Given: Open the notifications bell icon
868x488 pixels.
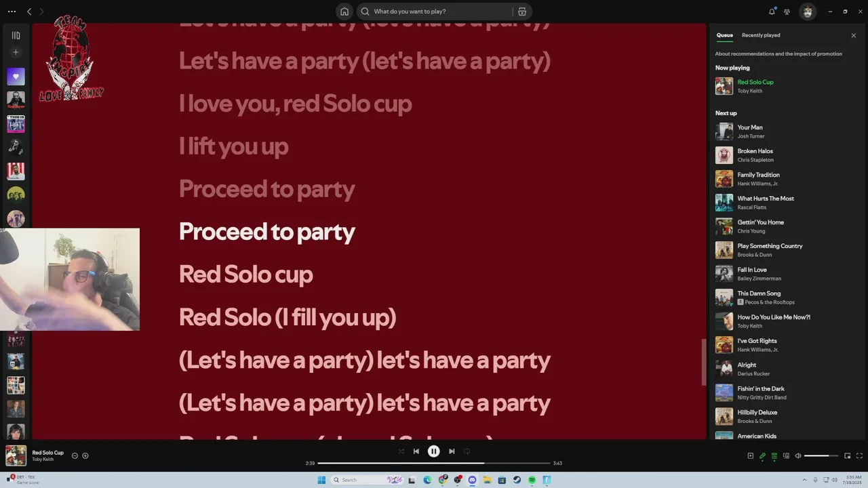Looking at the screenshot, I should coord(772,12).
